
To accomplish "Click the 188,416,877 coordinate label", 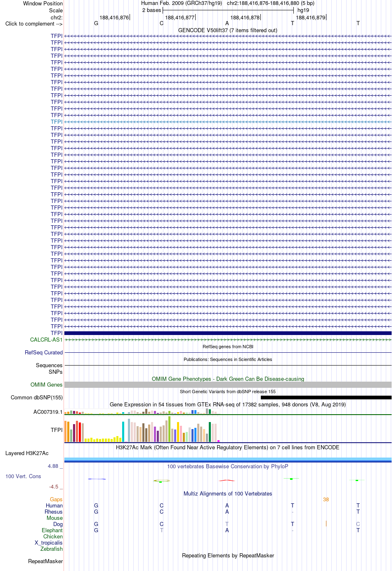I will coord(180,17).
